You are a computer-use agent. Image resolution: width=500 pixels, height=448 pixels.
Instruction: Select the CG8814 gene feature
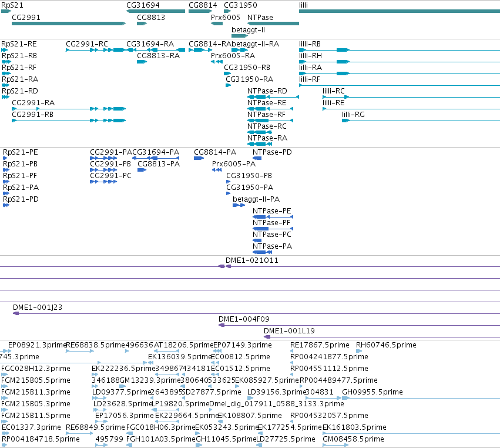pyautogui.click(x=200, y=11)
